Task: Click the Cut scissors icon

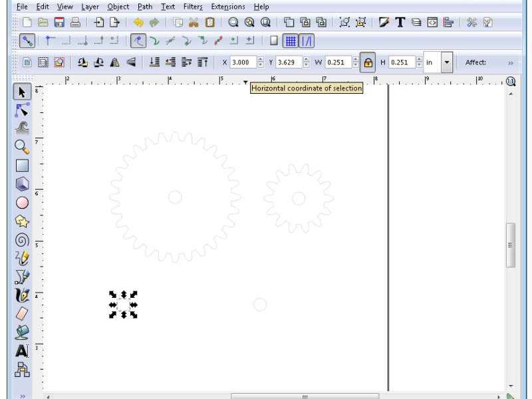Action: tap(194, 23)
